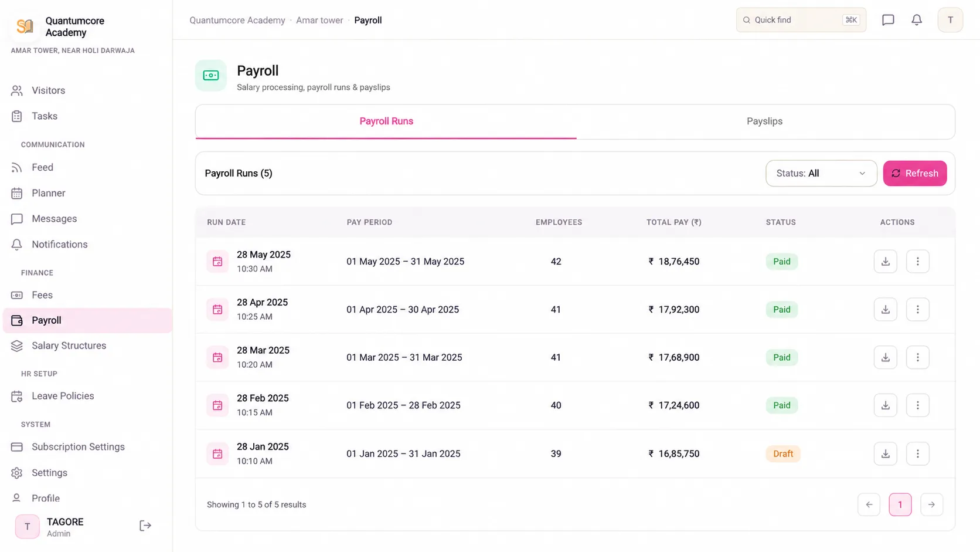The width and height of the screenshot is (980, 552).
Task: Open more actions for 28 Apr 2025 run
Action: (918, 310)
